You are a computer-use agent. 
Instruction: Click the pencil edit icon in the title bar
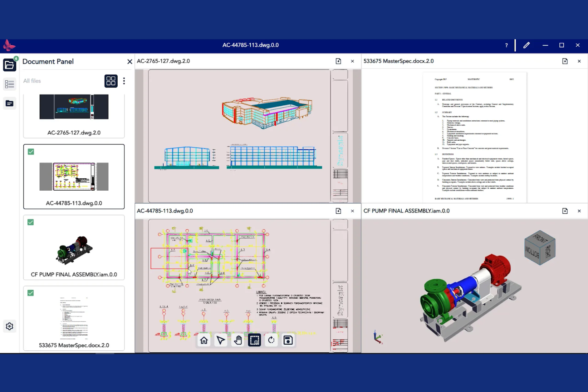(526, 45)
